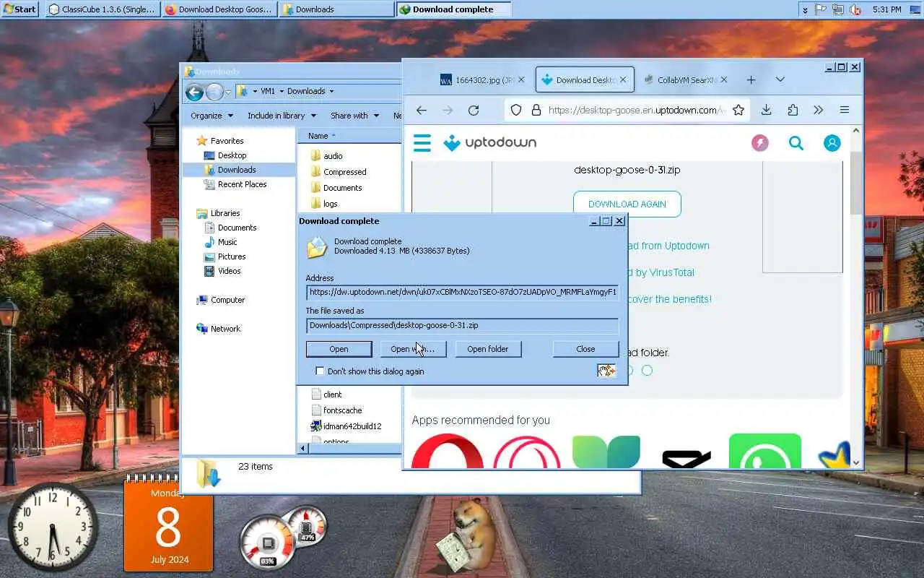Click the Opera app recommendation icon
This screenshot has width=924, height=578.
click(448, 452)
